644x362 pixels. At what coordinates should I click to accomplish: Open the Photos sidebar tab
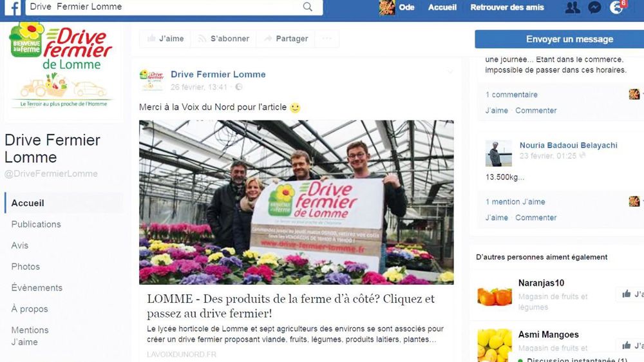pos(26,267)
